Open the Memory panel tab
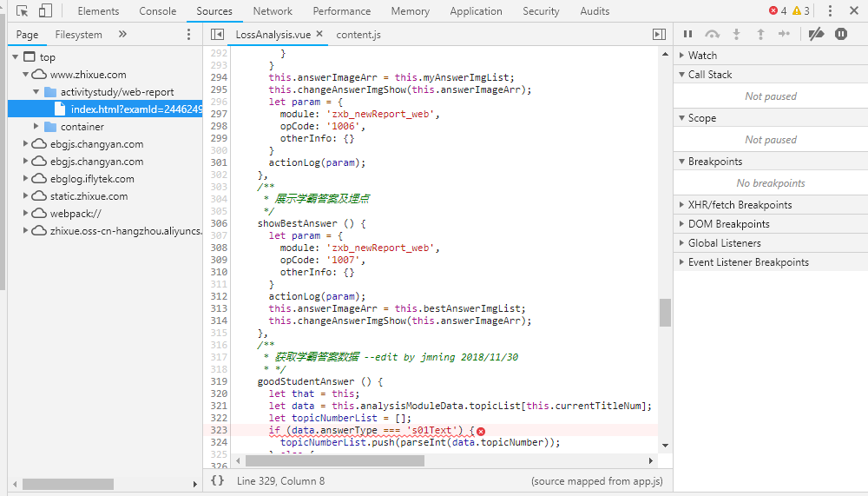The width and height of the screenshot is (868, 496). (411, 11)
